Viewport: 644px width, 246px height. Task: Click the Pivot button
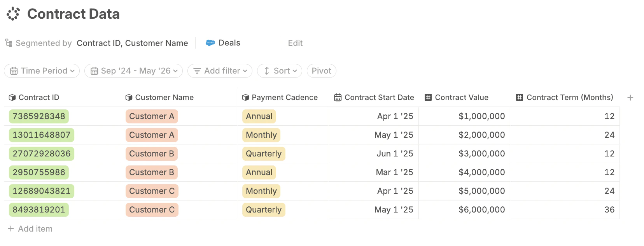[321, 71]
